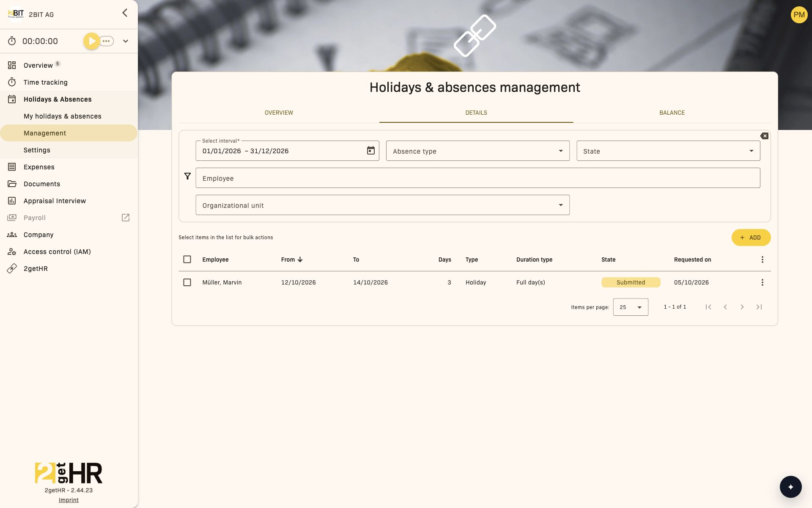
Task: Switch to the DETAILS tab
Action: (476, 113)
